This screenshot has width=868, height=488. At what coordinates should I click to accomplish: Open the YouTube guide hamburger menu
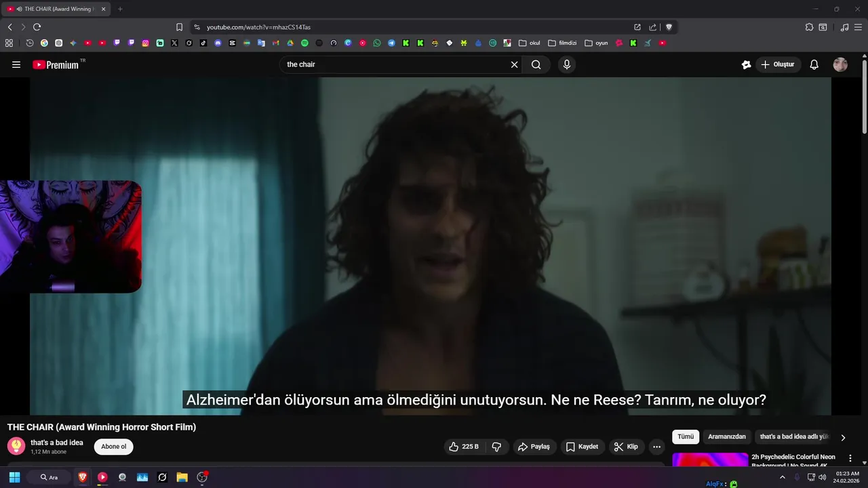point(16,64)
